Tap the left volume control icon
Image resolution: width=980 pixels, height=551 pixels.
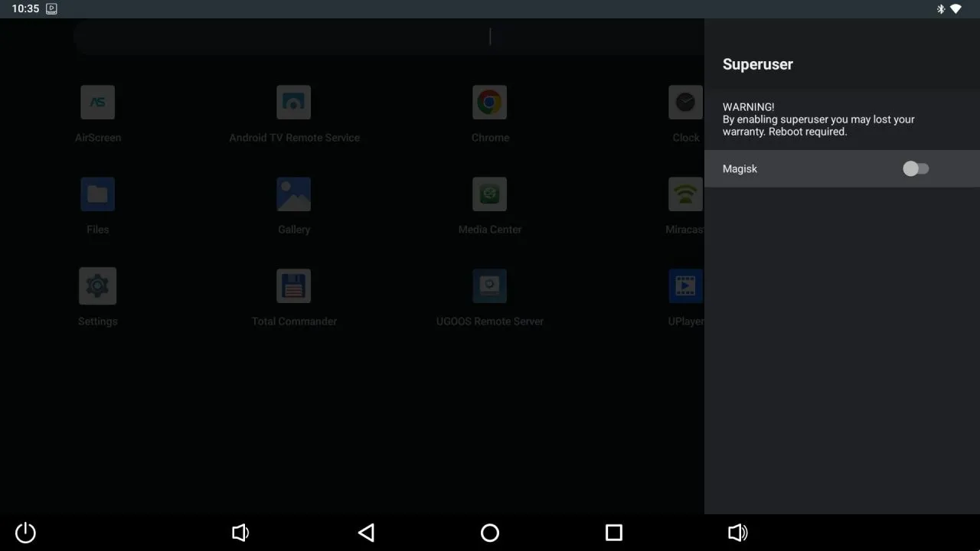coord(240,533)
